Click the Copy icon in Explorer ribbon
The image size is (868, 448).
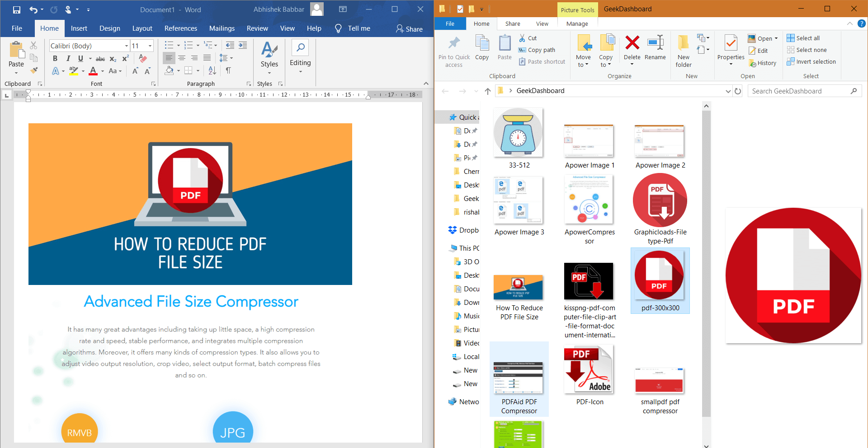[x=482, y=43]
